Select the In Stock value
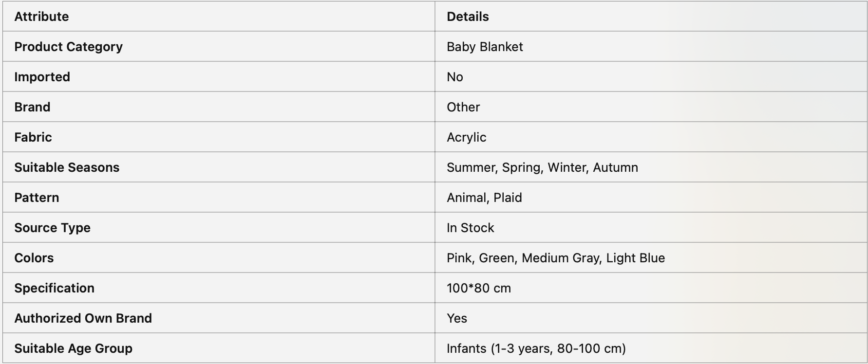The width and height of the screenshot is (868, 364). click(x=470, y=228)
